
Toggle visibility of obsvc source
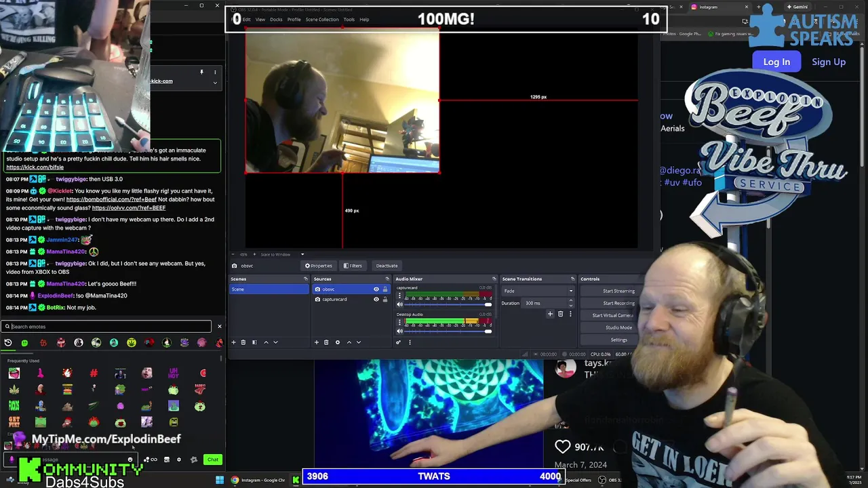click(x=376, y=289)
